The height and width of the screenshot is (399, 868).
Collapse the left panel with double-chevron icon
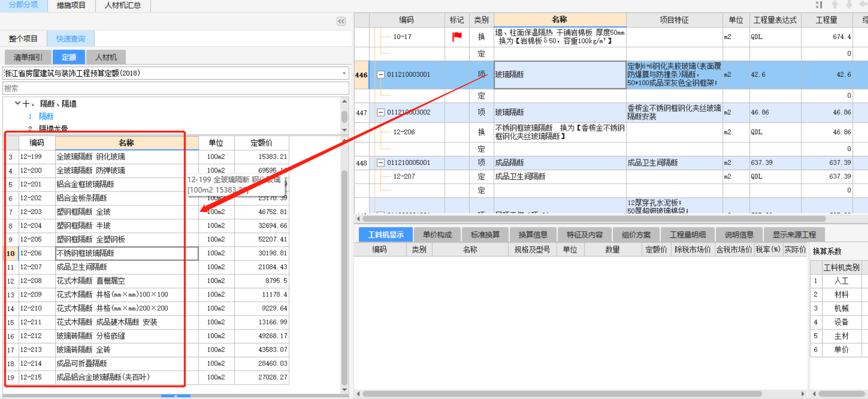[x=341, y=21]
